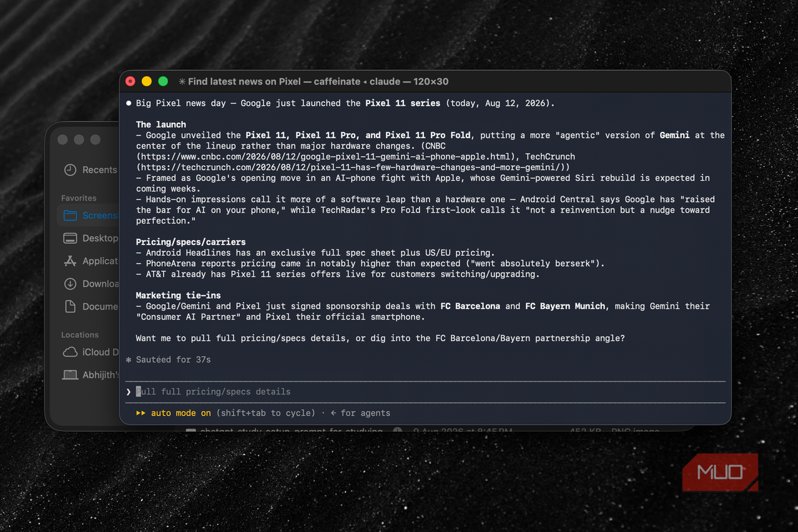Click the auto mode double-arrow icon

141,413
